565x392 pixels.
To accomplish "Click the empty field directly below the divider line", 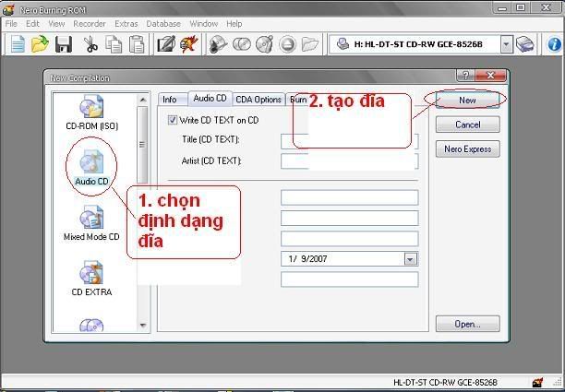I will tap(350, 197).
